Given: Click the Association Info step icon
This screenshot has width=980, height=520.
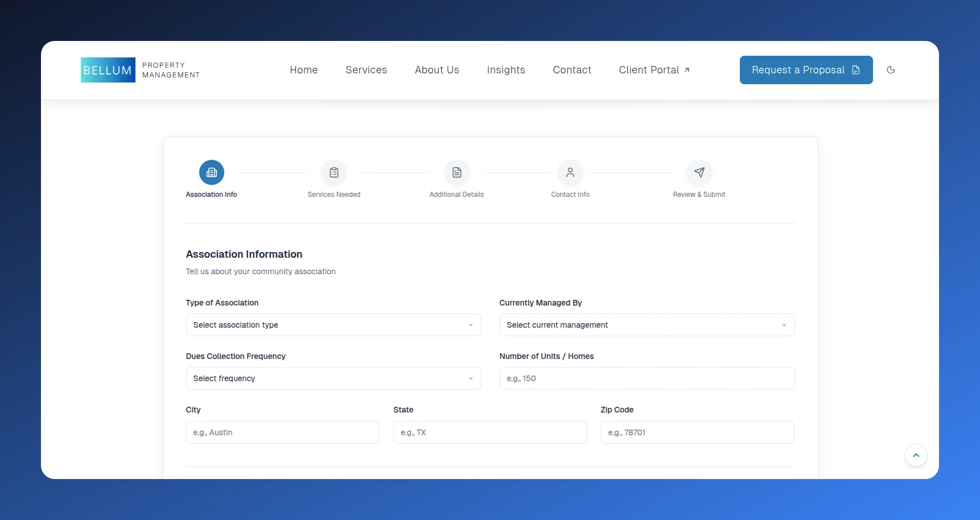Looking at the screenshot, I should point(212,172).
